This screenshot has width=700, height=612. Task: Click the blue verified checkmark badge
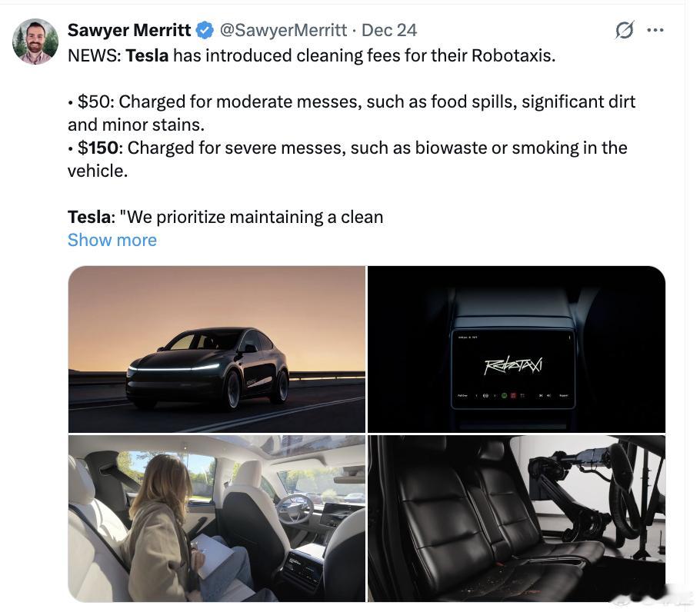coord(205,30)
